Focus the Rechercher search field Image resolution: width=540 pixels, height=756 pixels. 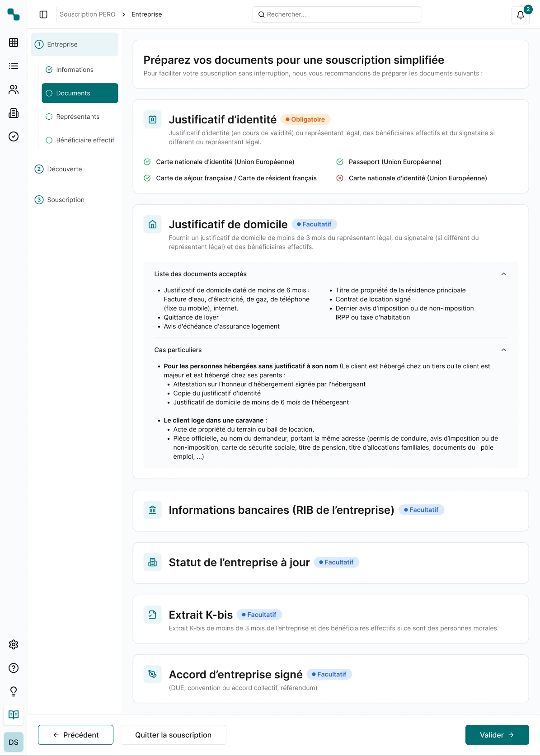coord(337,14)
